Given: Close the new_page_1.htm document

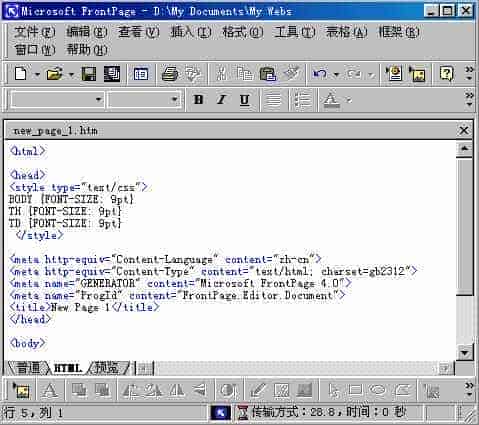Looking at the screenshot, I should coord(464,130).
